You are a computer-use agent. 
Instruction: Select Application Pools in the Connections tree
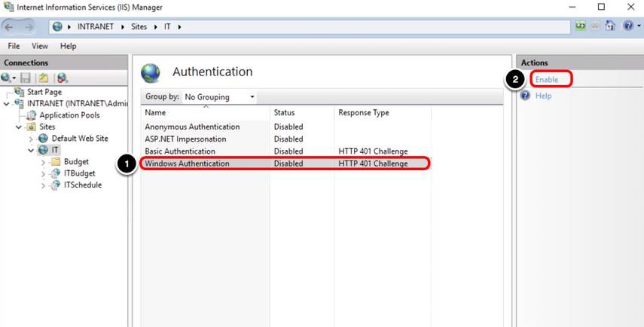point(69,115)
